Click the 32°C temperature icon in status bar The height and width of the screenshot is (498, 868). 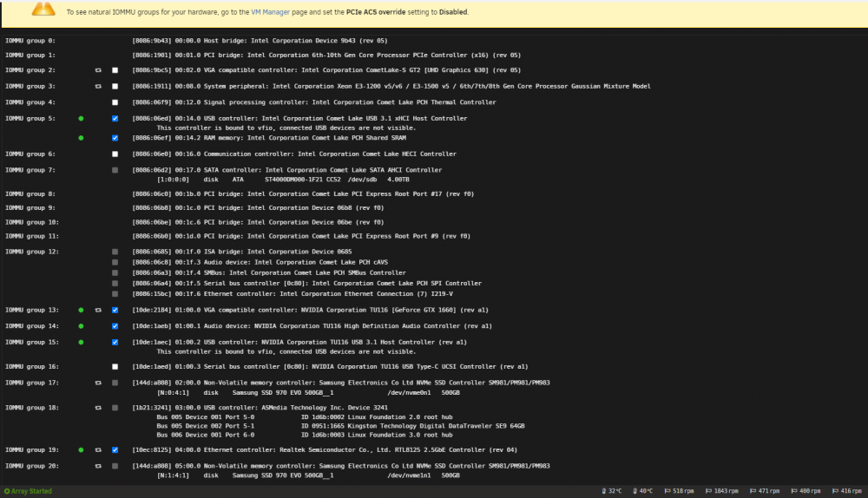coord(604,491)
